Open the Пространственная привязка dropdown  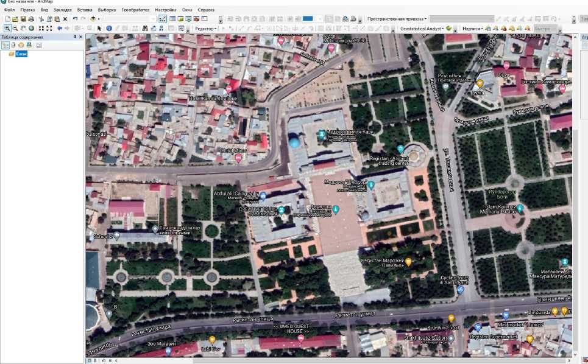pyautogui.click(x=397, y=19)
